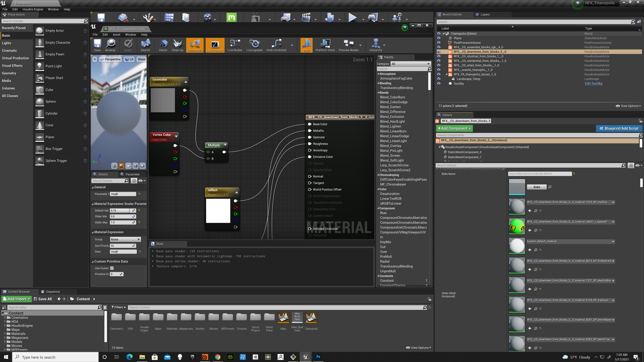This screenshot has height=362, width=644.
Task: Hide the PostProcessVolume actor
Action: (439, 43)
